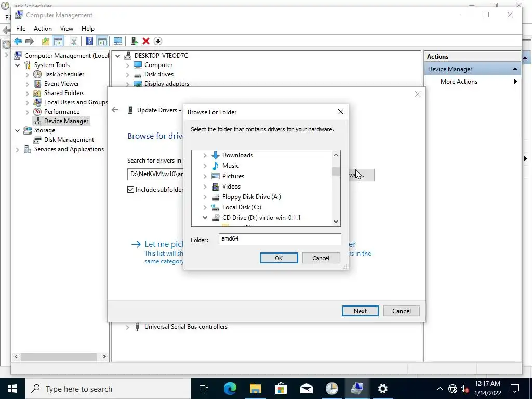Click Next in Update Drivers wizard

tap(361, 311)
